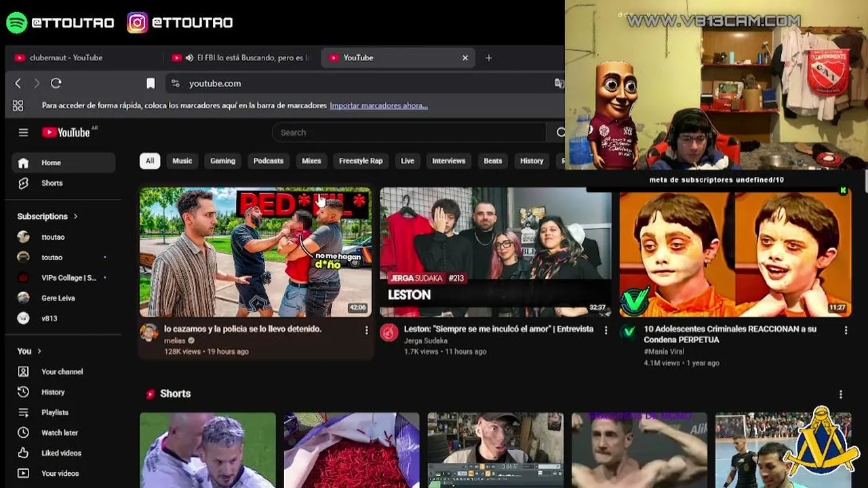Select the History filter chip
The width and height of the screenshot is (868, 488).
(x=532, y=161)
